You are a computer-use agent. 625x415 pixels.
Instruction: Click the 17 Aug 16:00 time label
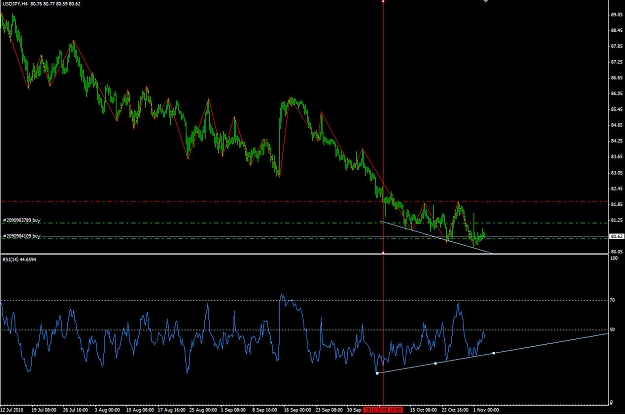[x=171, y=410]
